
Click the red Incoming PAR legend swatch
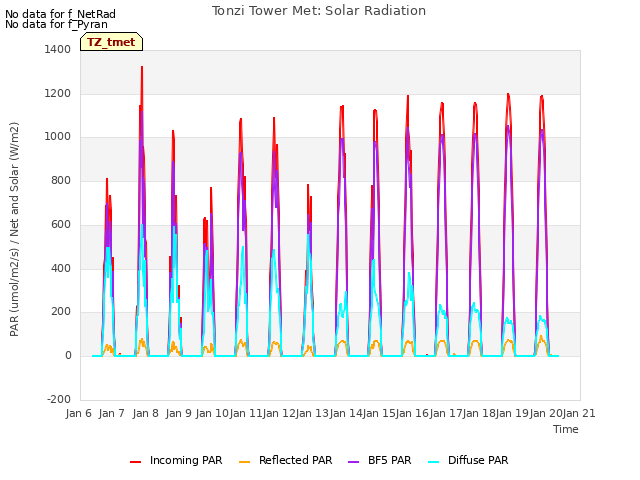click(x=136, y=462)
